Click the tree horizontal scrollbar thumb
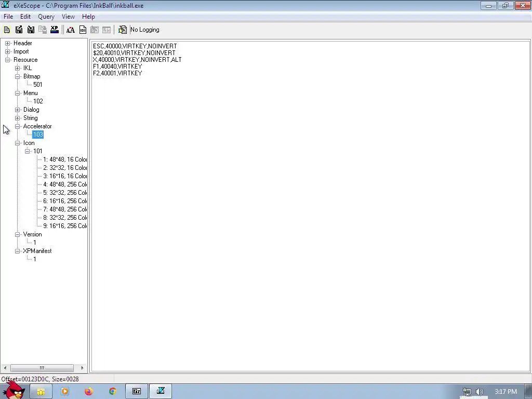Image resolution: width=532 pixels, height=399 pixels. pyautogui.click(x=42, y=368)
